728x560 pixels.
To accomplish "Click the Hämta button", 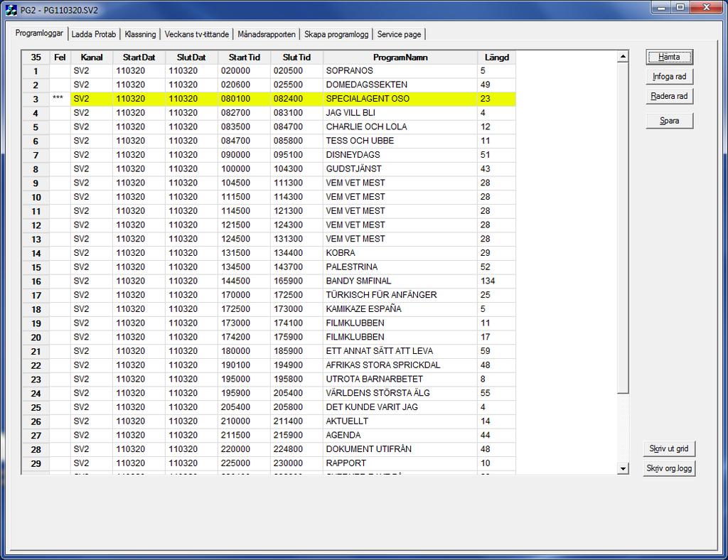I will point(669,57).
